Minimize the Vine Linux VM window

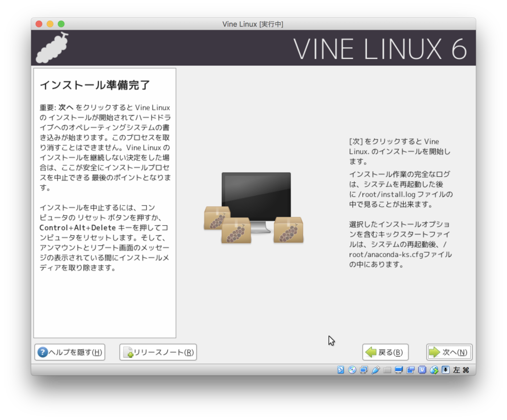tap(50, 24)
